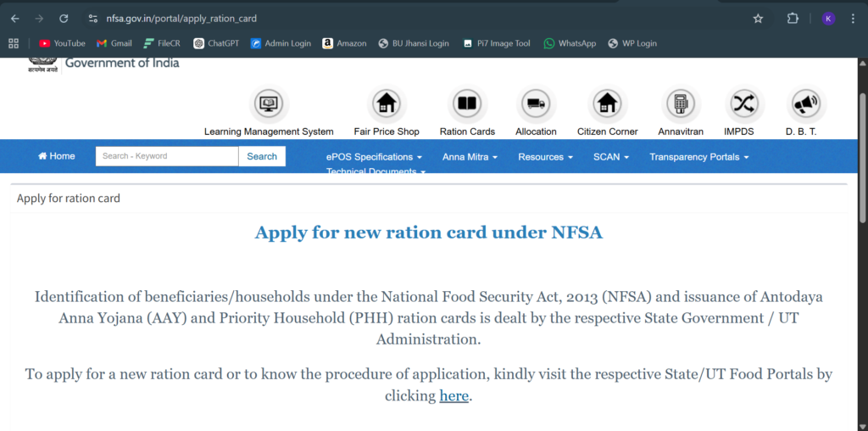Open the YouTube bookmark
868x431 pixels.
62,43
